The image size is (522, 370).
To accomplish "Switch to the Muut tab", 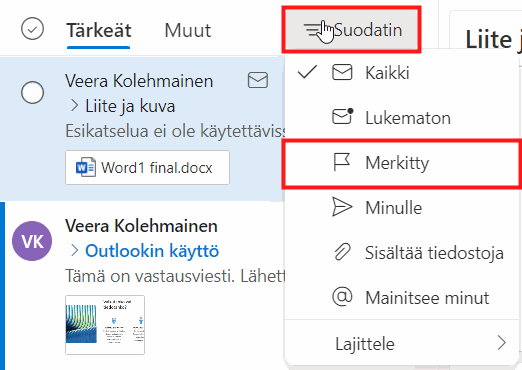I will pos(188,30).
